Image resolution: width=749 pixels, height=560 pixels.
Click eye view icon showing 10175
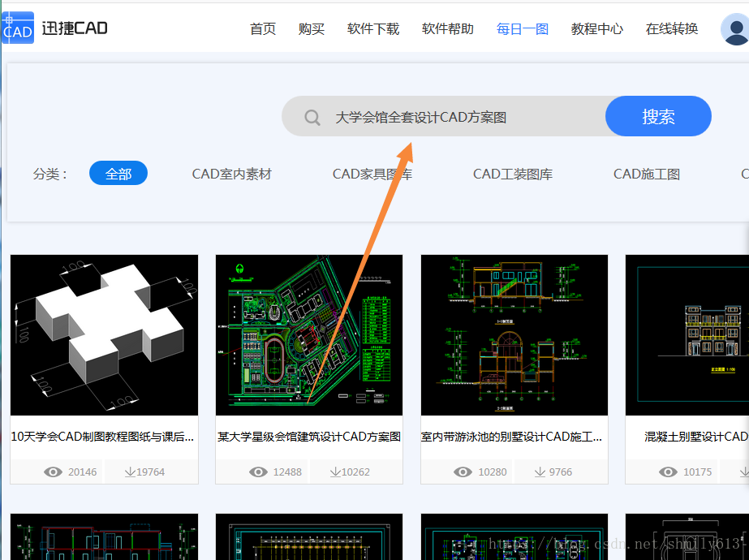[669, 472]
